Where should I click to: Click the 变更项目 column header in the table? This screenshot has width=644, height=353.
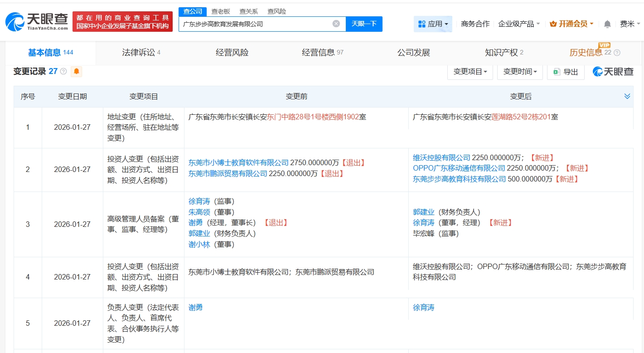tap(144, 96)
